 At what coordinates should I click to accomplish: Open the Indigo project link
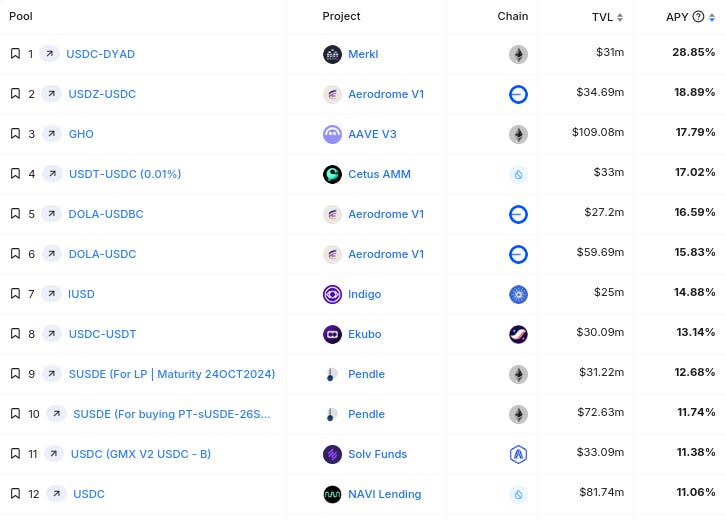coord(364,294)
